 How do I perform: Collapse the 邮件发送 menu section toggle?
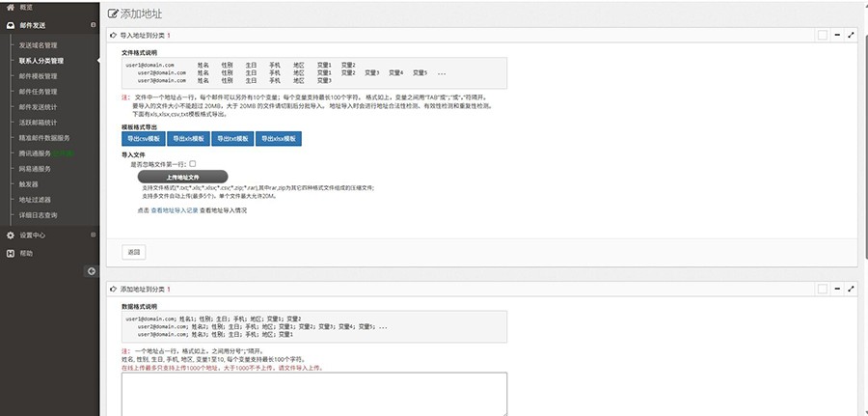point(93,25)
